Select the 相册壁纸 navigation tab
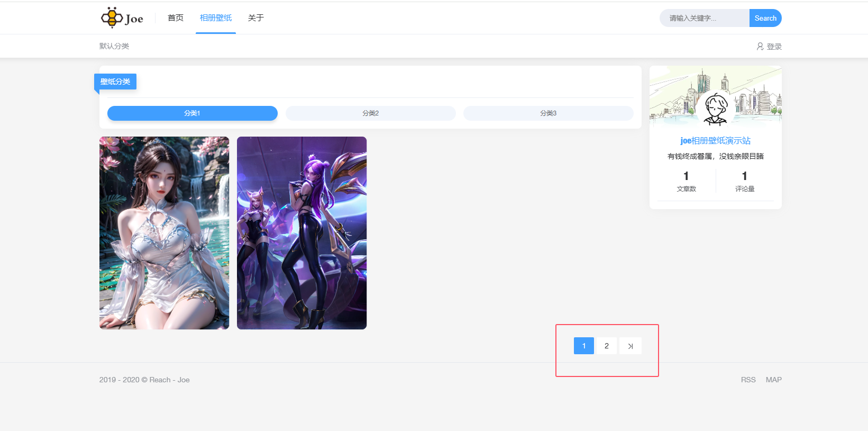 tap(216, 18)
